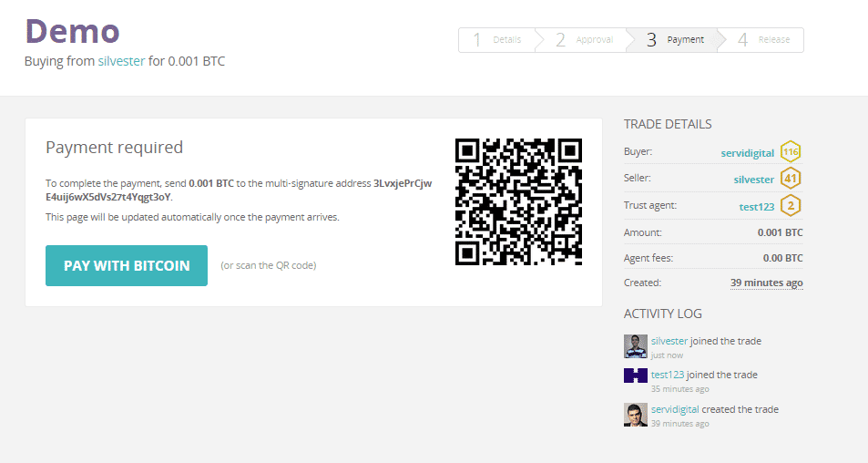The image size is (868, 463).
Task: Click the 41 reputation badge
Action: click(x=791, y=179)
